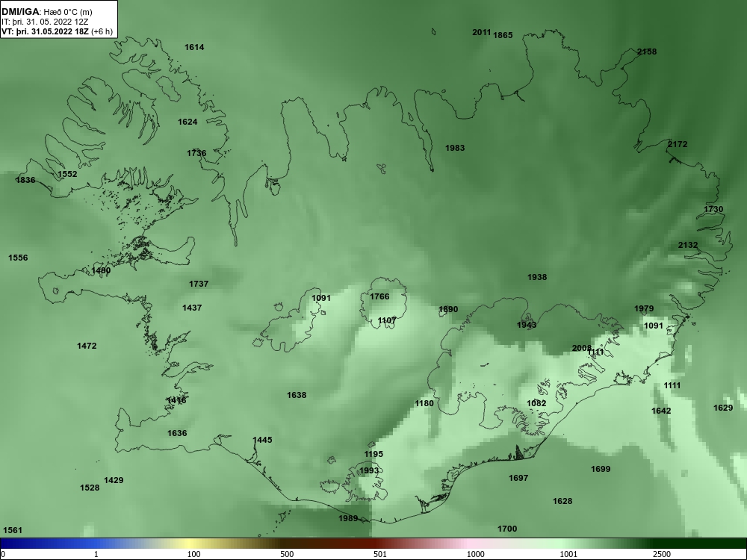The image size is (747, 560).
Task: Click the pale yellow band of the color scale
Action: coord(190,544)
